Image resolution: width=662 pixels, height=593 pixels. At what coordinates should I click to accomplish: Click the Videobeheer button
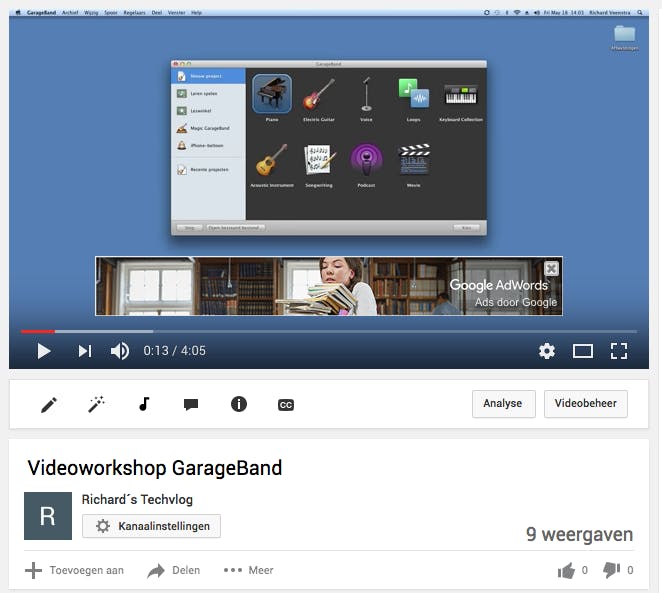pos(585,403)
